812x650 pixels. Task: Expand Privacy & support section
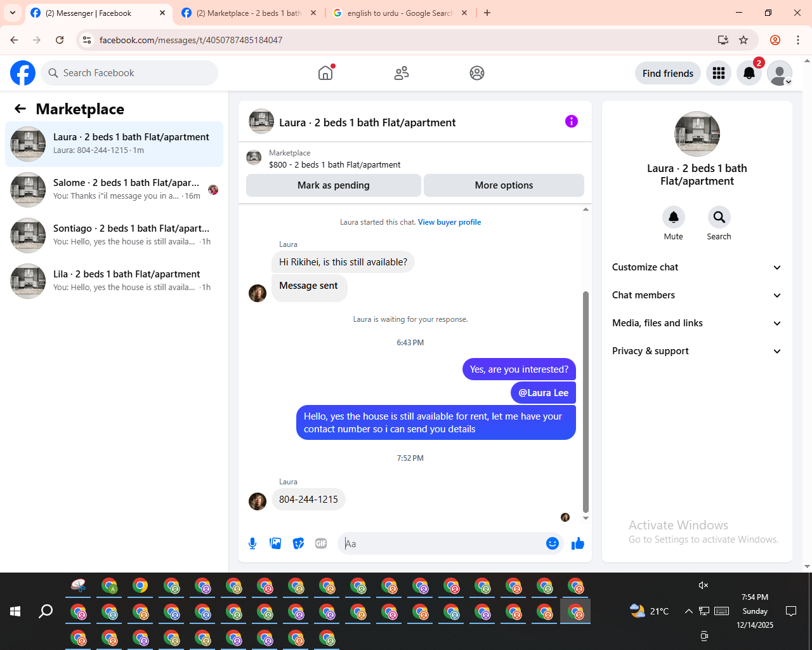pyautogui.click(x=697, y=351)
